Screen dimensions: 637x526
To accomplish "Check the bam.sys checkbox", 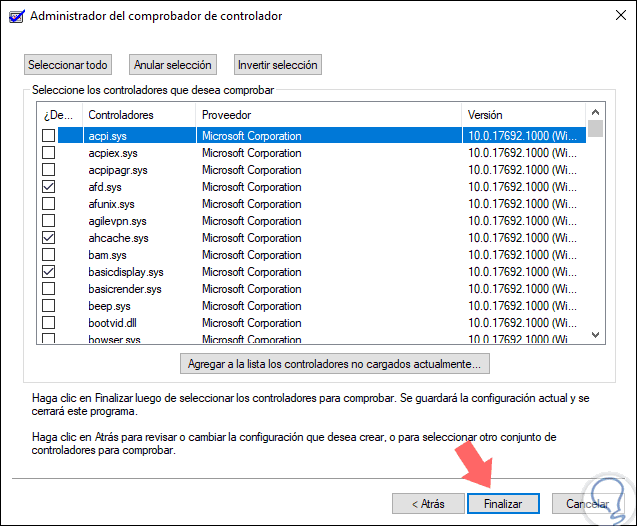I will click(49, 255).
